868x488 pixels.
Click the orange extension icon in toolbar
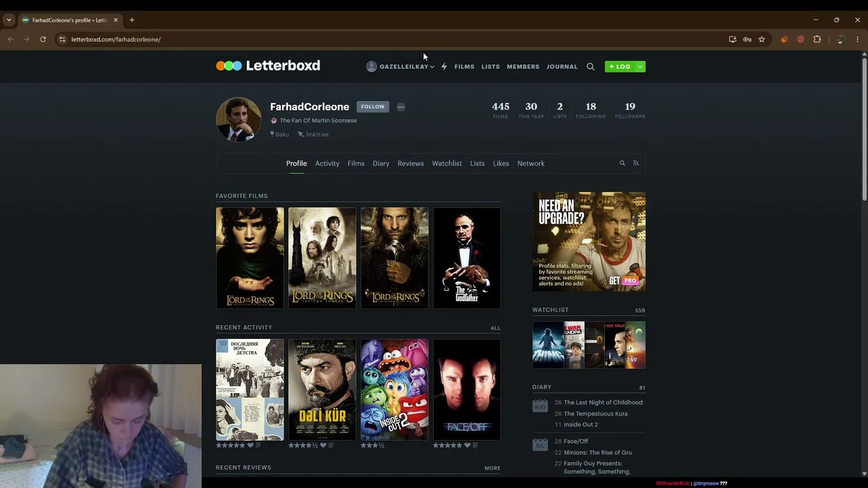click(785, 39)
